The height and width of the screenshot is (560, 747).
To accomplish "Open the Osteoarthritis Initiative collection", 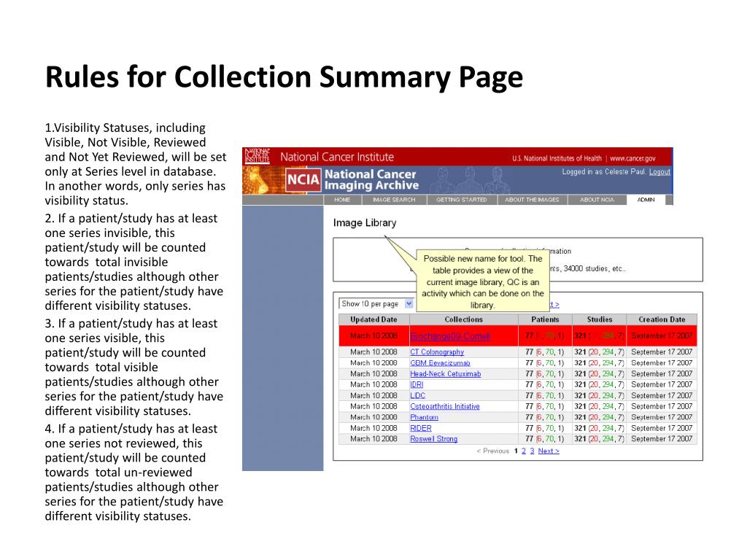I will click(x=445, y=407).
